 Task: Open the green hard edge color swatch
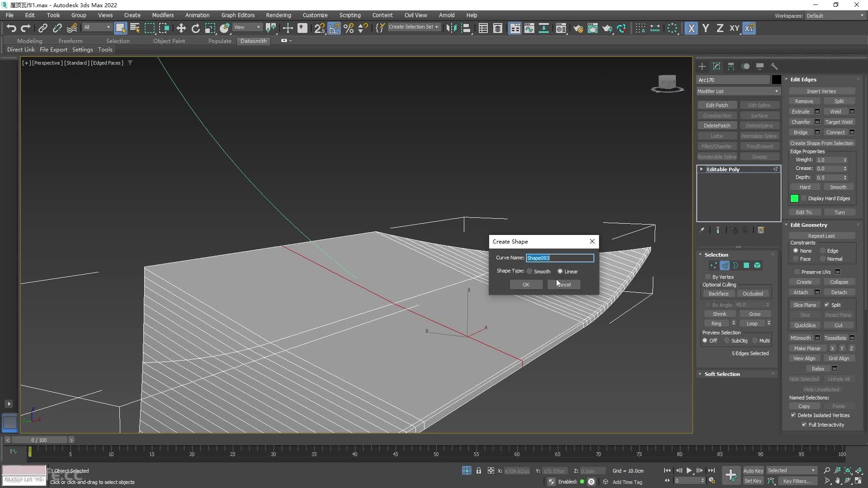tap(794, 198)
